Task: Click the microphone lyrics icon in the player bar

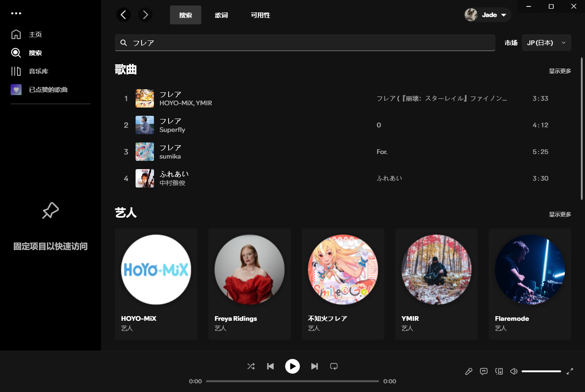Action: pos(469,371)
